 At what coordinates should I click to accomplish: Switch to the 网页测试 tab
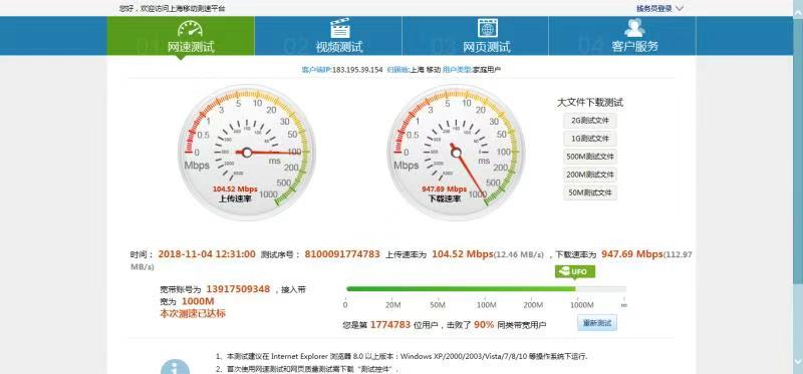pyautogui.click(x=475, y=36)
